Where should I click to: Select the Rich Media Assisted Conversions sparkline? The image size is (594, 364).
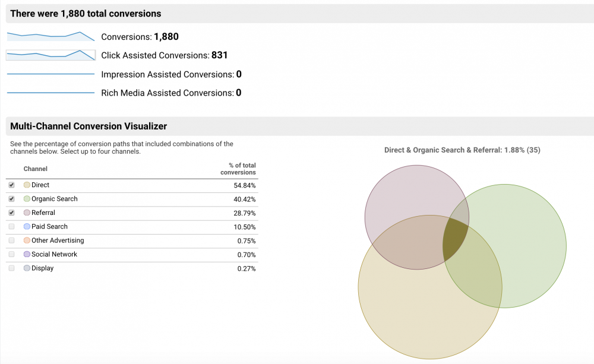point(50,93)
